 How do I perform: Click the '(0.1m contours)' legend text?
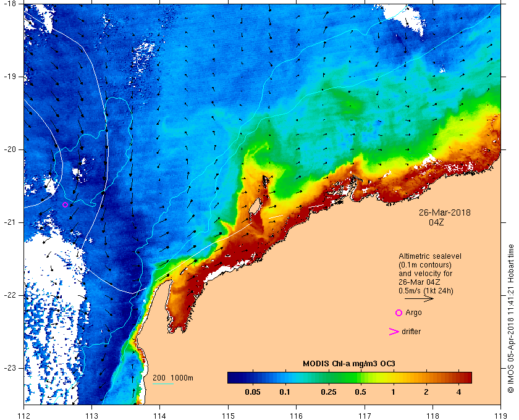(x=425, y=265)
